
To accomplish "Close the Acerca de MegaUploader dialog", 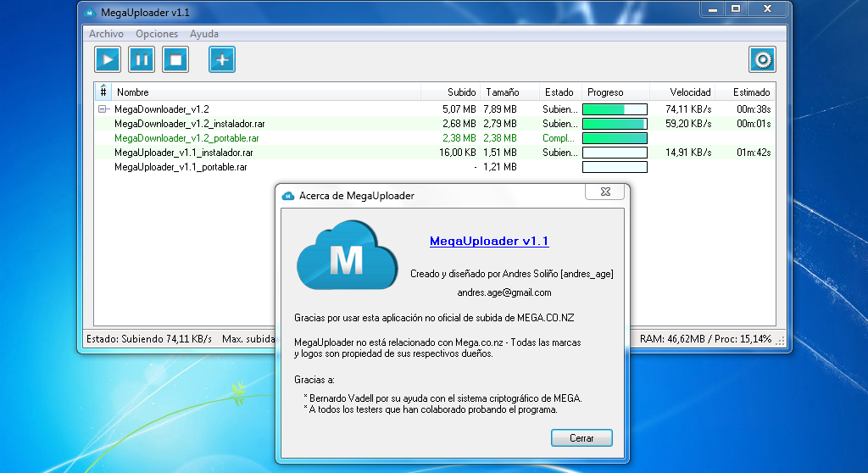I will click(605, 192).
